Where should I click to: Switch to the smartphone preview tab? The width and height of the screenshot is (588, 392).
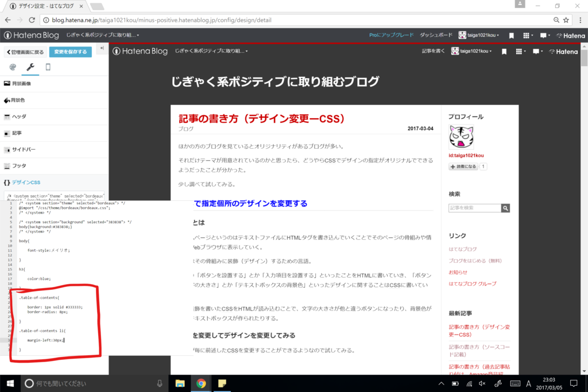(47, 67)
